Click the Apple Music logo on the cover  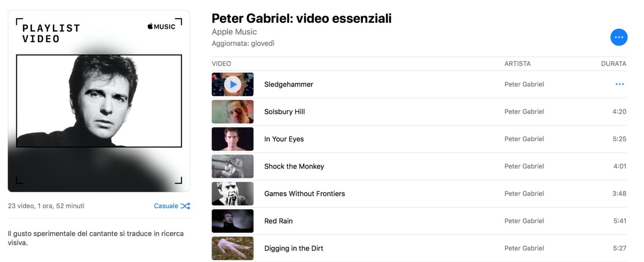click(161, 27)
